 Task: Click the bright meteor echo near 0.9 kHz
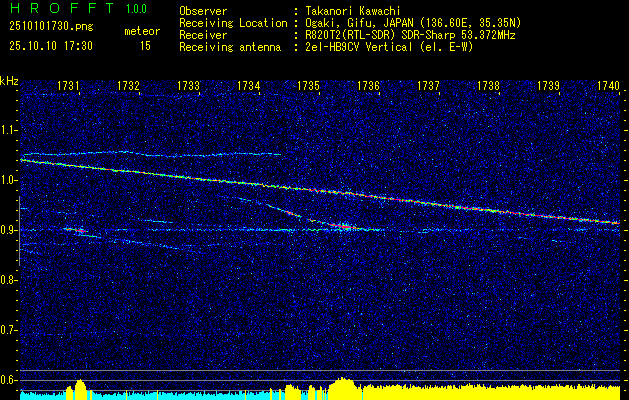click(345, 228)
